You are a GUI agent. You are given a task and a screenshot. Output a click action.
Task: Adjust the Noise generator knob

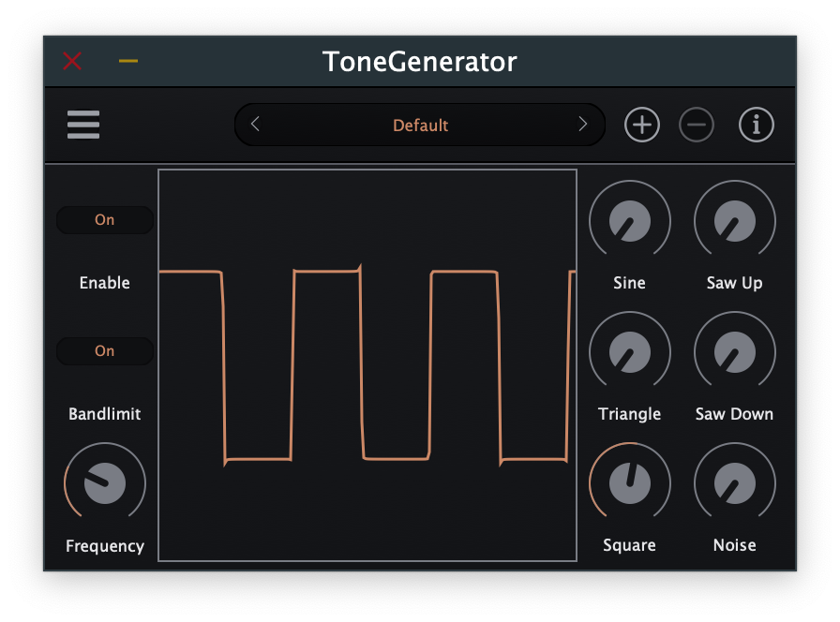[734, 482]
